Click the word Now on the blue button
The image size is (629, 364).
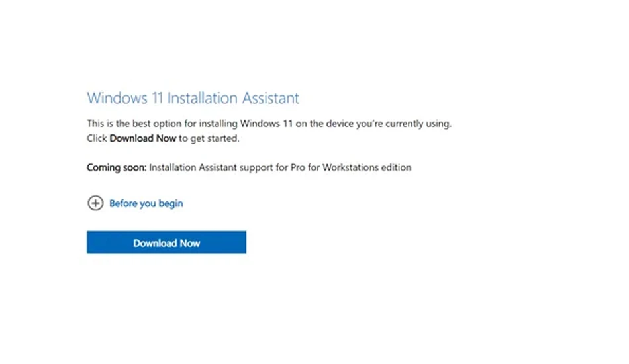point(190,243)
